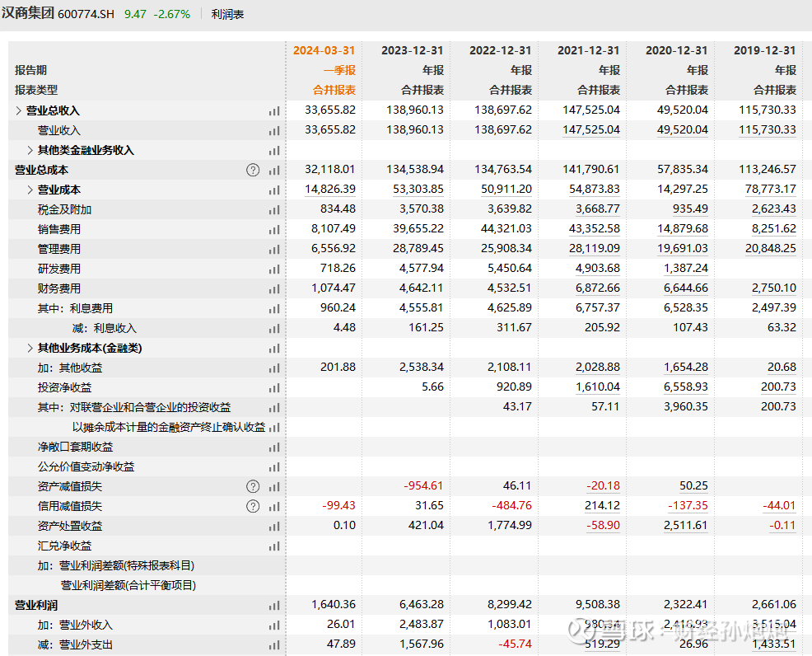This screenshot has width=812, height=656.
Task: Open the chart icon for 其他业务成本(金融类)
Action: click(274, 349)
